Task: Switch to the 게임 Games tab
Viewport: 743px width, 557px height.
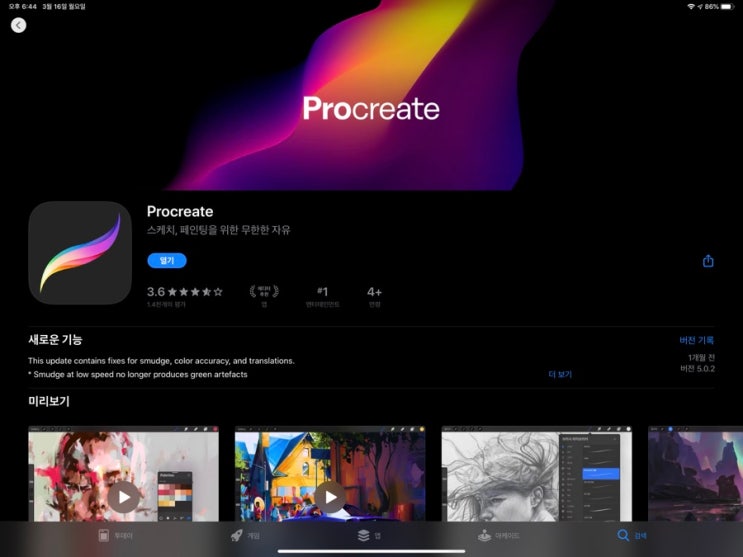Action: (245, 536)
